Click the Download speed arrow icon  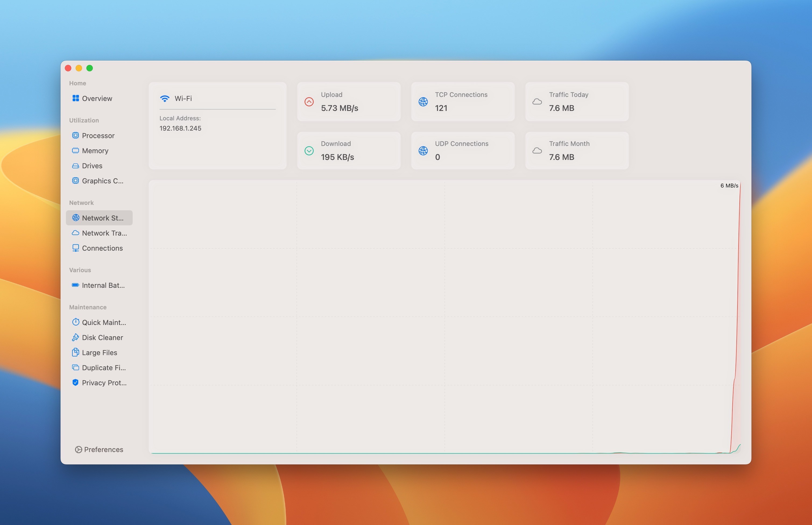point(309,151)
